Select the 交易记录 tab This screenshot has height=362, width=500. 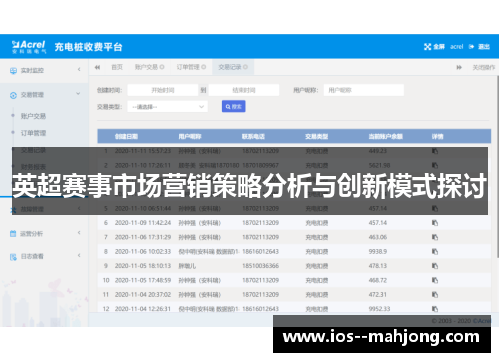(230, 67)
